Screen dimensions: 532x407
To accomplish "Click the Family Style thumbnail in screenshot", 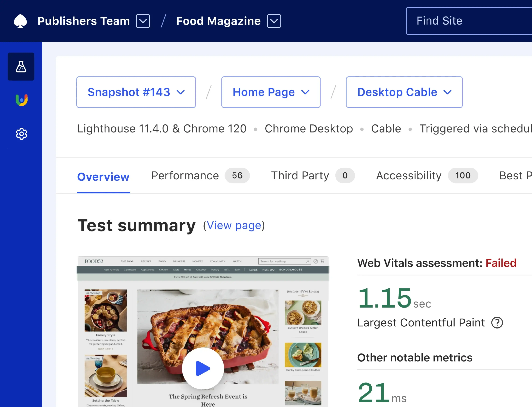I will coord(106,310).
